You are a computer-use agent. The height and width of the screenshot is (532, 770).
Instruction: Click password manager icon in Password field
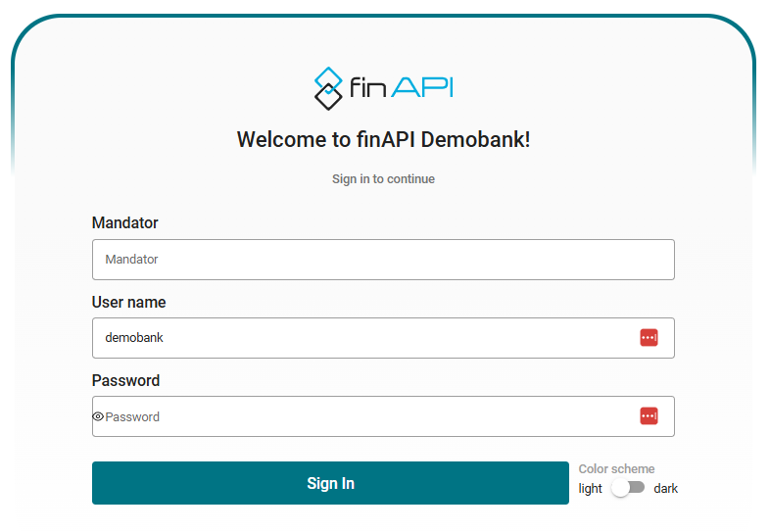(649, 416)
